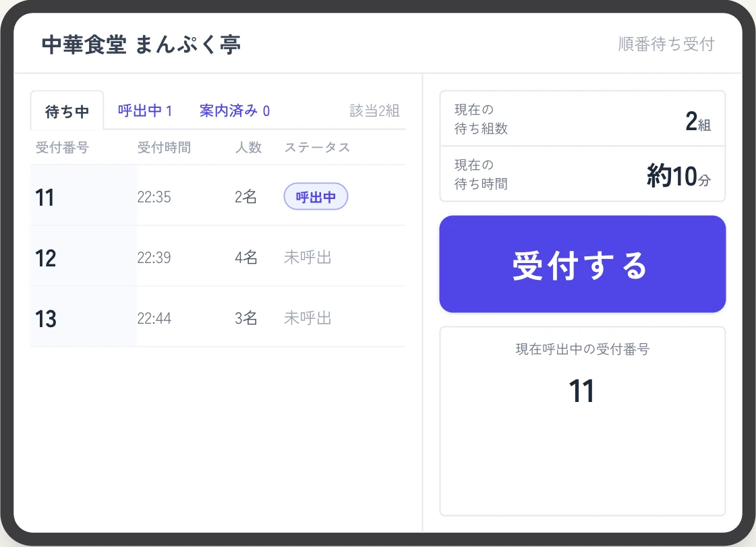Select reception number 11 in the list
Image resolution: width=756 pixels, height=547 pixels.
pyautogui.click(x=45, y=198)
